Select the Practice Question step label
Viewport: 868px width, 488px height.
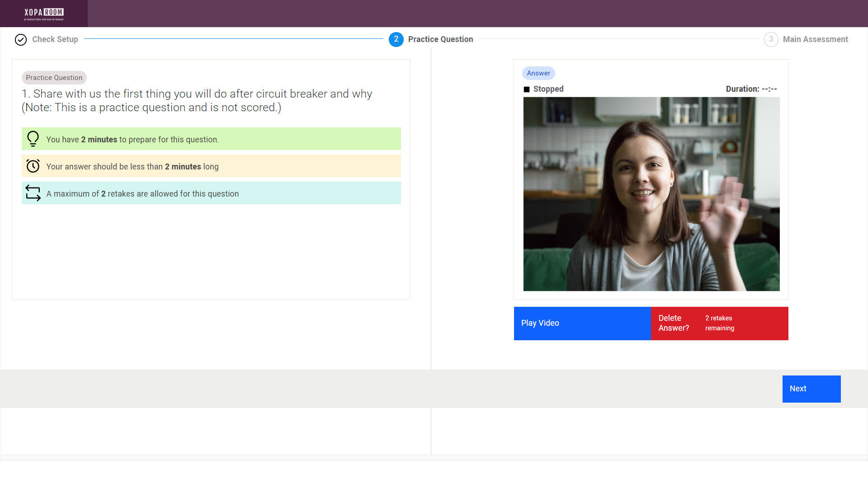click(x=440, y=39)
